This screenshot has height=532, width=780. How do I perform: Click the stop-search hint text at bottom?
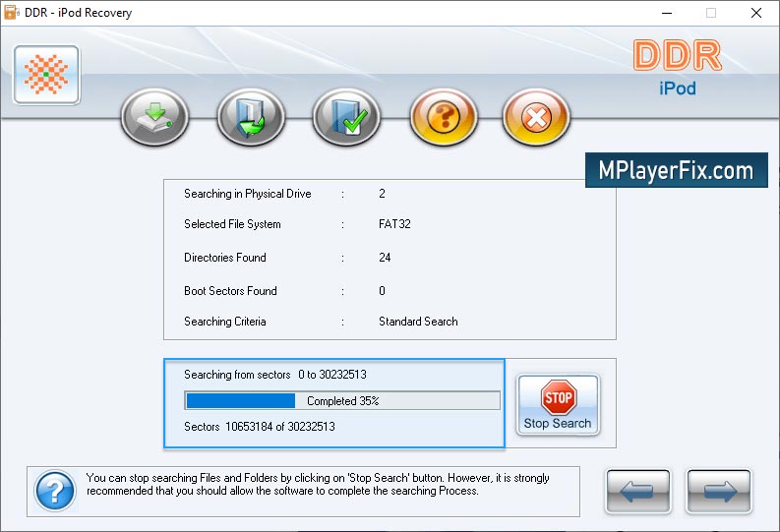(318, 484)
